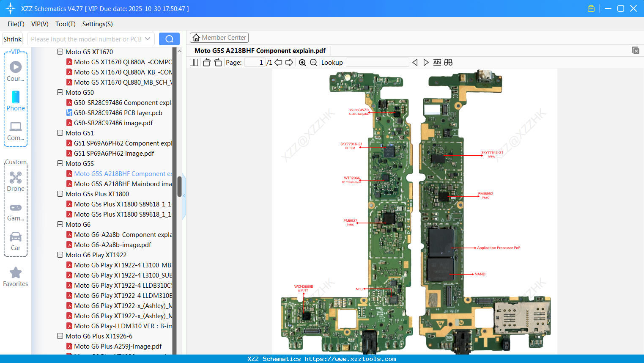This screenshot has width=644, height=363.
Task: Zoom in on the schematic PDF
Action: (x=302, y=62)
